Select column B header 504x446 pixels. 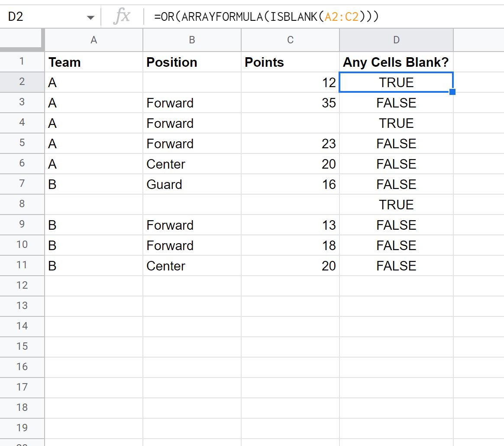click(x=192, y=40)
